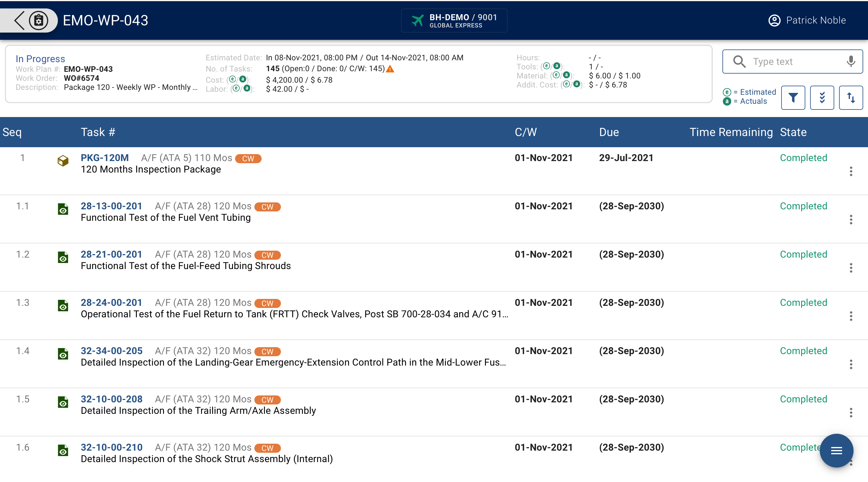
Task: Click the In Progress status link
Action: 40,59
